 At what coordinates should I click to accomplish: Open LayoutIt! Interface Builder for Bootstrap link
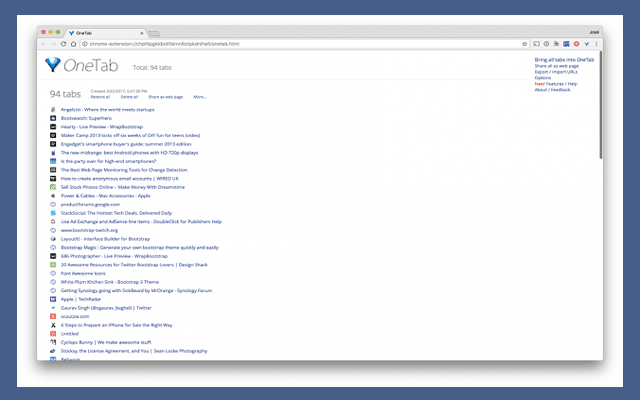coord(105,239)
